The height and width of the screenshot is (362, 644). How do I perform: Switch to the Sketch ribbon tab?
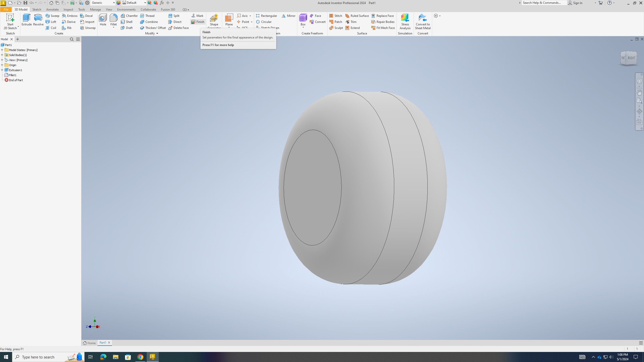pos(37,9)
